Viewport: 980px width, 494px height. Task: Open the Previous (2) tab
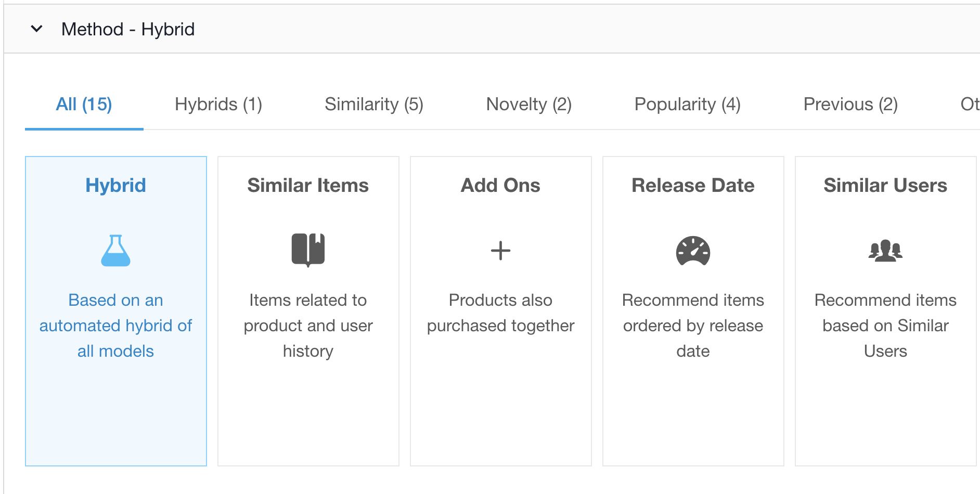pyautogui.click(x=850, y=105)
